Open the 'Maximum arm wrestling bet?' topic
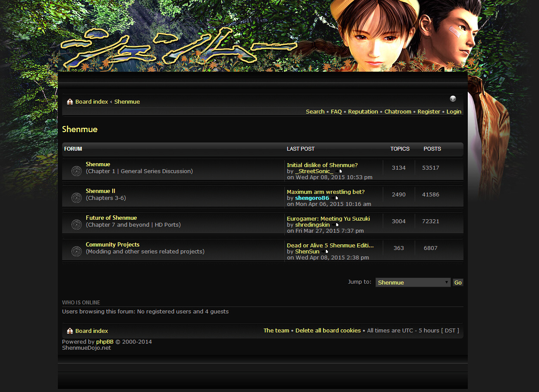Image resolution: width=539 pixels, height=392 pixels. 326,192
